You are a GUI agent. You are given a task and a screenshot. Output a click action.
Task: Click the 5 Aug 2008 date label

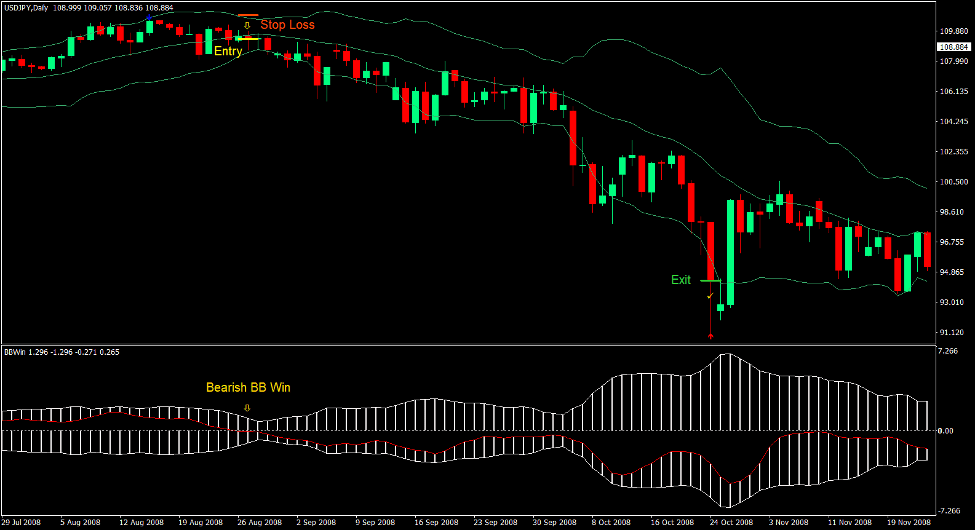80,522
